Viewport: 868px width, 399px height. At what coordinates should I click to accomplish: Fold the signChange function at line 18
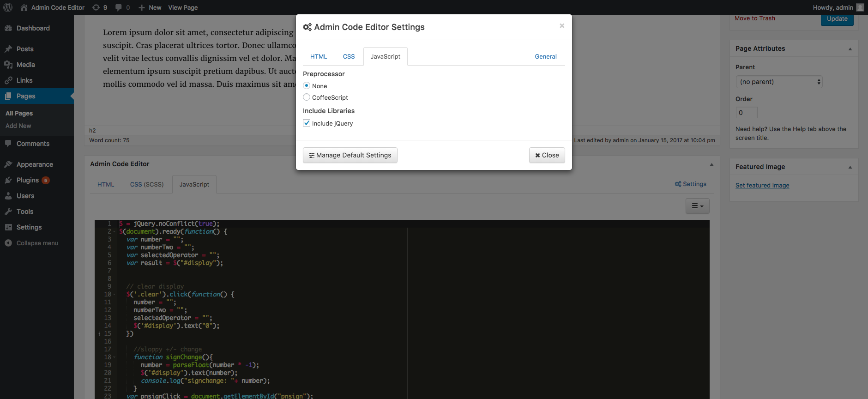click(x=115, y=357)
